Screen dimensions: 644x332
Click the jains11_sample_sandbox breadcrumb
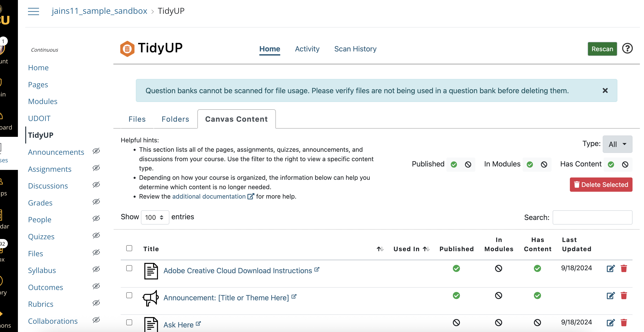point(100,11)
